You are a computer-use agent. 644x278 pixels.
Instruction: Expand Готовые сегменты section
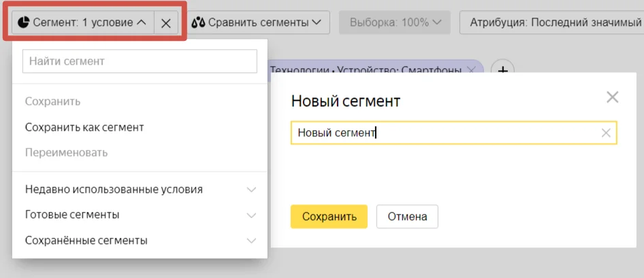pyautogui.click(x=140, y=215)
